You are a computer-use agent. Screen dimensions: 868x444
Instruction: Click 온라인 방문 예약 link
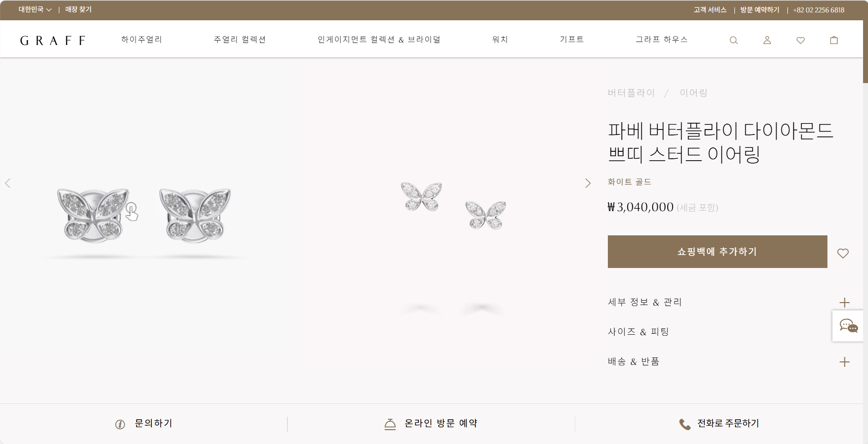point(431,423)
